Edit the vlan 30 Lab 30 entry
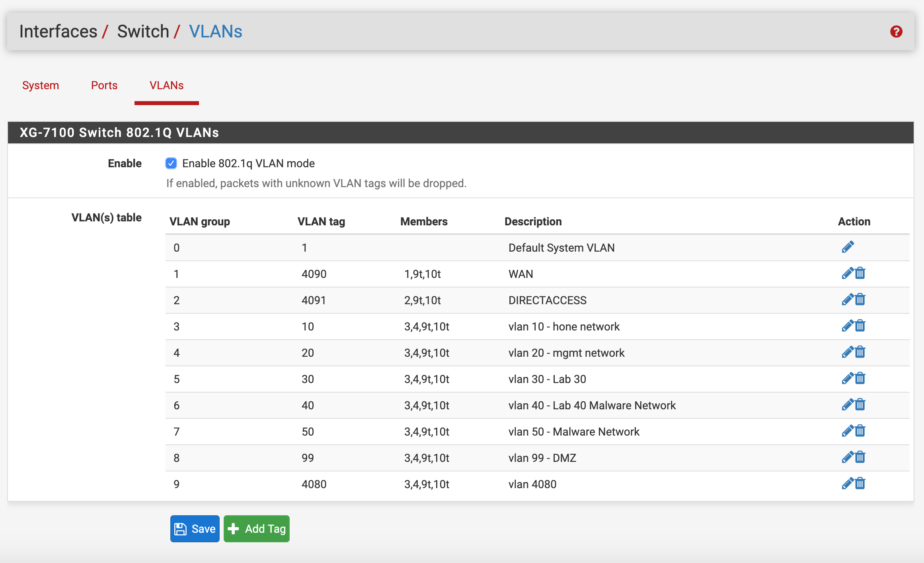924x563 pixels. [x=848, y=379]
